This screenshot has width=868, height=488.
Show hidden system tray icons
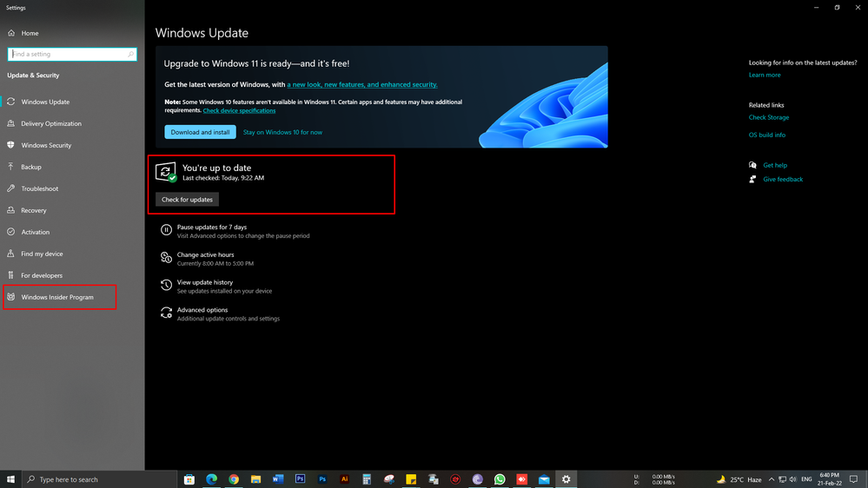click(x=772, y=479)
